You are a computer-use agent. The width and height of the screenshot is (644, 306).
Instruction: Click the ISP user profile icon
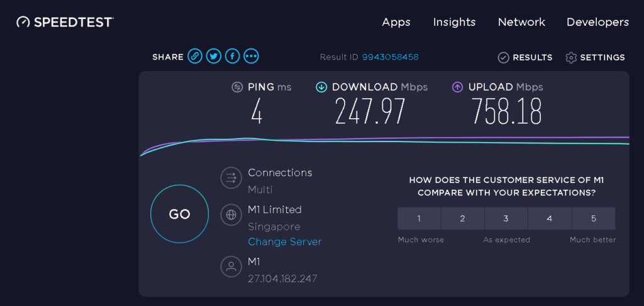[231, 266]
